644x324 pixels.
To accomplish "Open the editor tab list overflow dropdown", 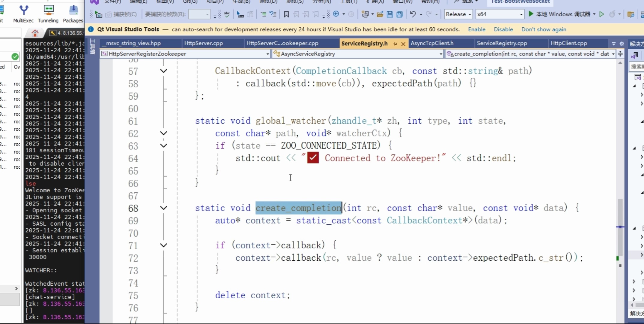I will click(614, 43).
